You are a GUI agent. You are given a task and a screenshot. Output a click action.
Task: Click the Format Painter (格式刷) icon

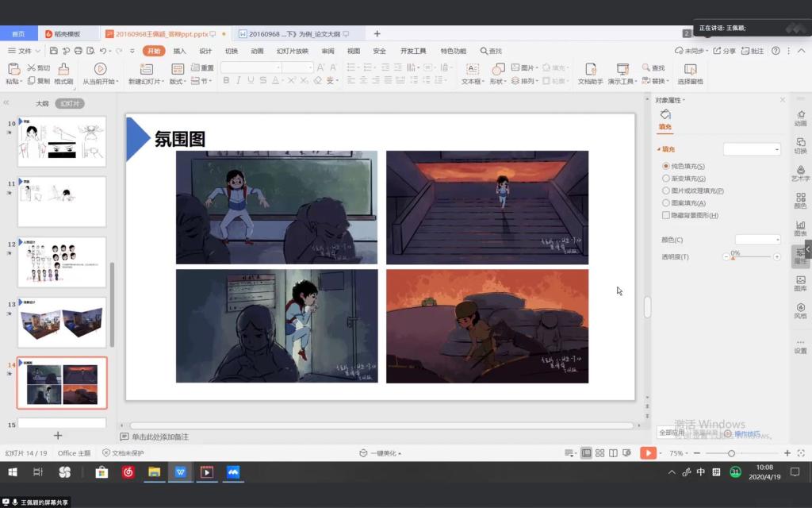63,69
